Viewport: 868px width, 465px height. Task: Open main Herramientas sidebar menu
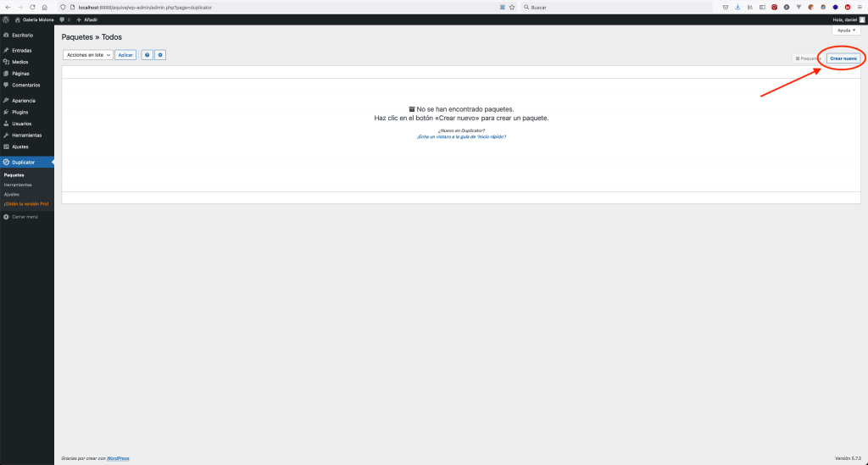(27, 135)
